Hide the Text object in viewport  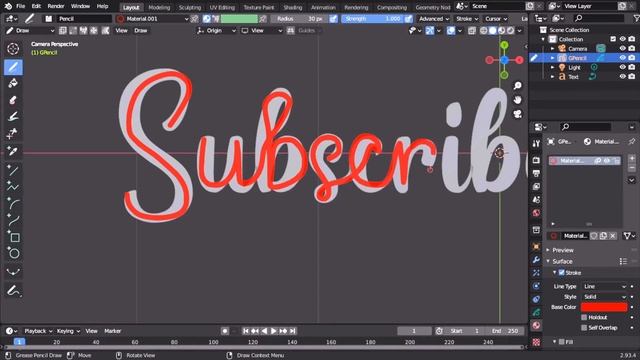pos(622,77)
